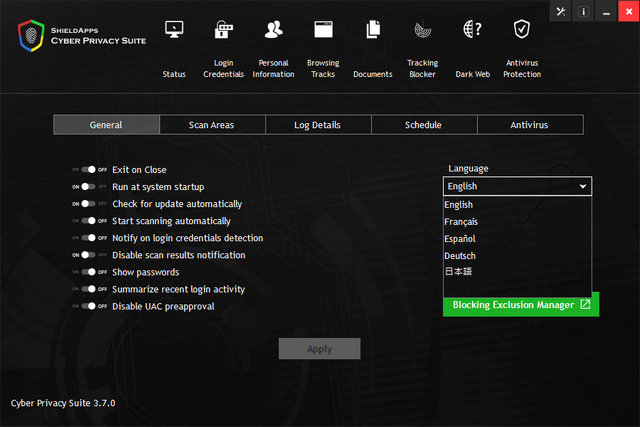The height and width of the screenshot is (427, 640).
Task: Open Antivirus Protection shield icon
Action: pyautogui.click(x=521, y=30)
